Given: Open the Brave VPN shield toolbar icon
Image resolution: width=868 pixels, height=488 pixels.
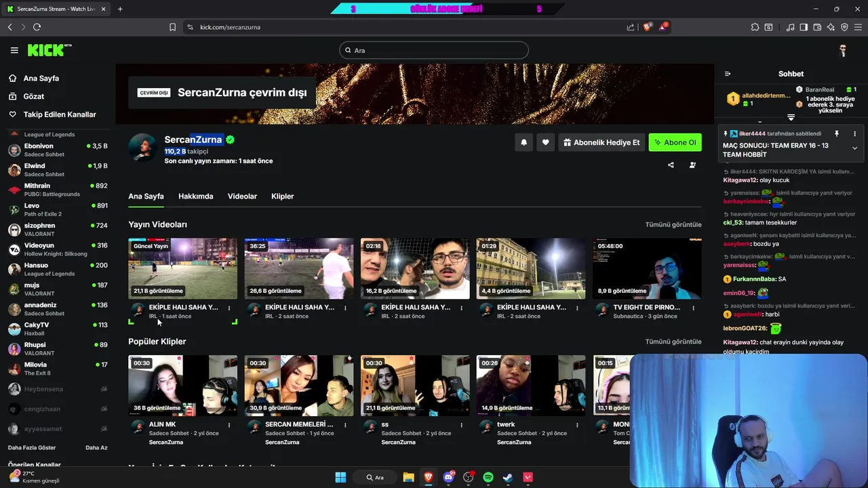Looking at the screenshot, I should pos(844,27).
